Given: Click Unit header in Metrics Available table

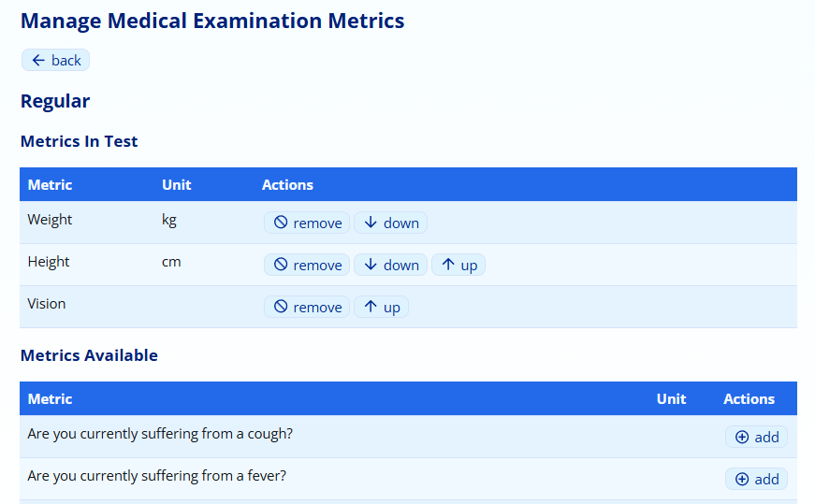Looking at the screenshot, I should coord(671,399).
